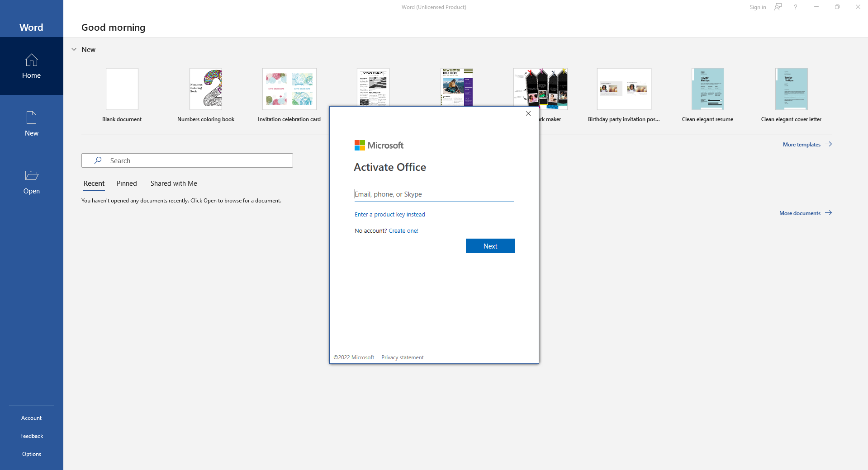Switch to the Pinned tab
Image resolution: width=868 pixels, height=470 pixels.
127,183
